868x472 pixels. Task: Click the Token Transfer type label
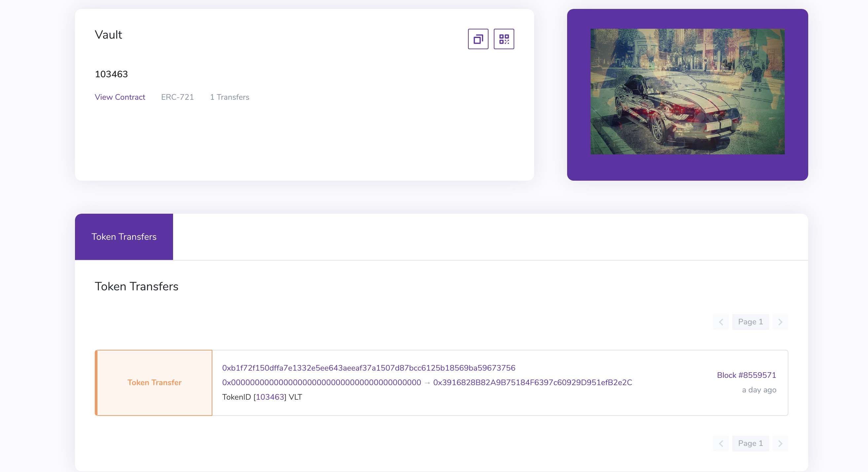154,383
